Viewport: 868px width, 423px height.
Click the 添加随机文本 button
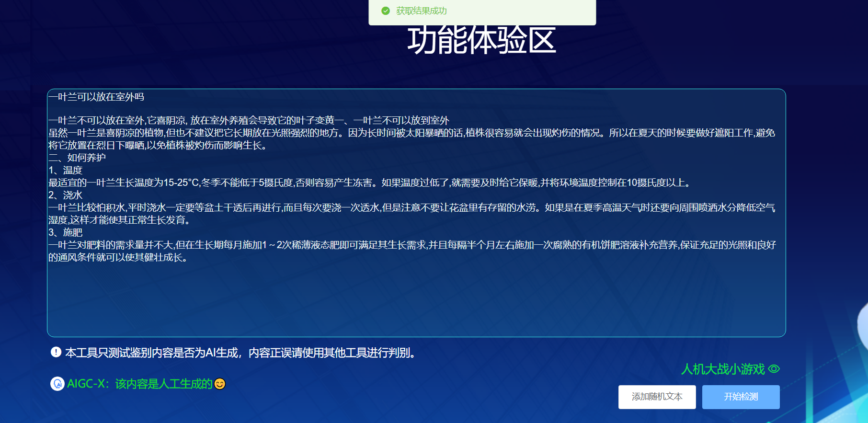click(657, 397)
